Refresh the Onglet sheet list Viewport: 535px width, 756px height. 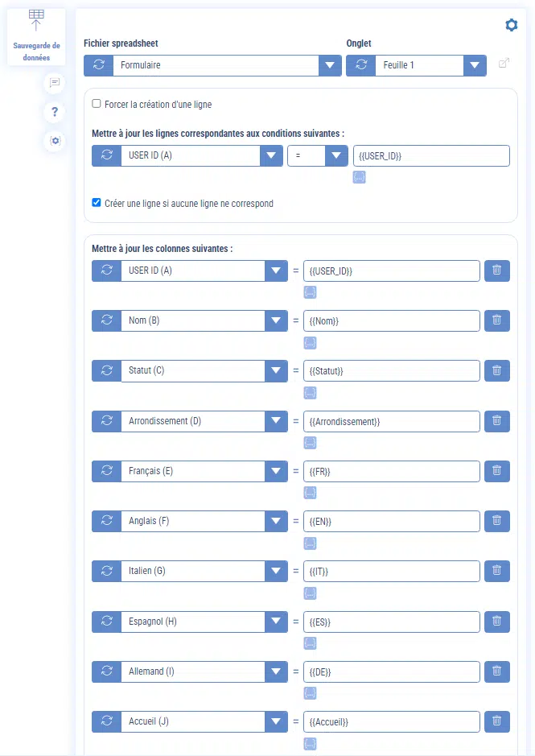point(360,65)
